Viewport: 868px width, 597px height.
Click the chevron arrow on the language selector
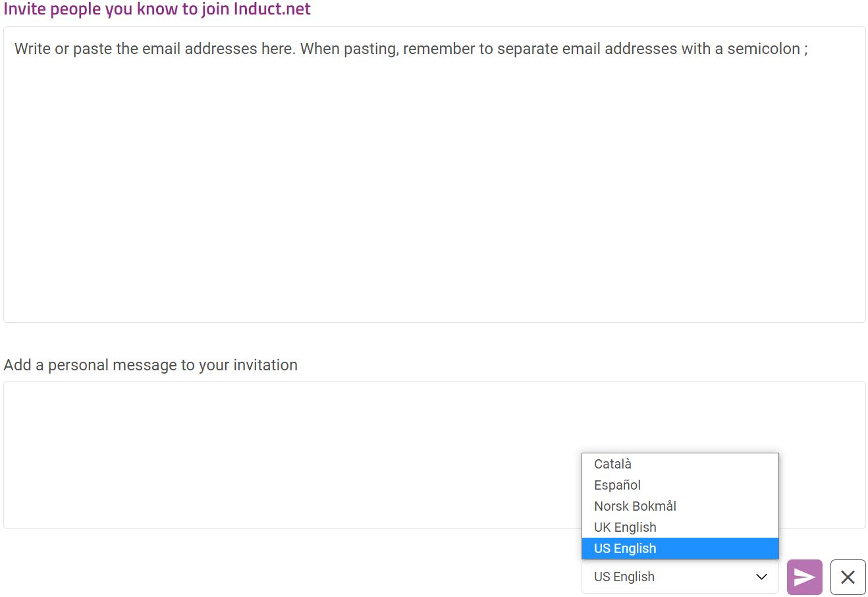pos(761,577)
